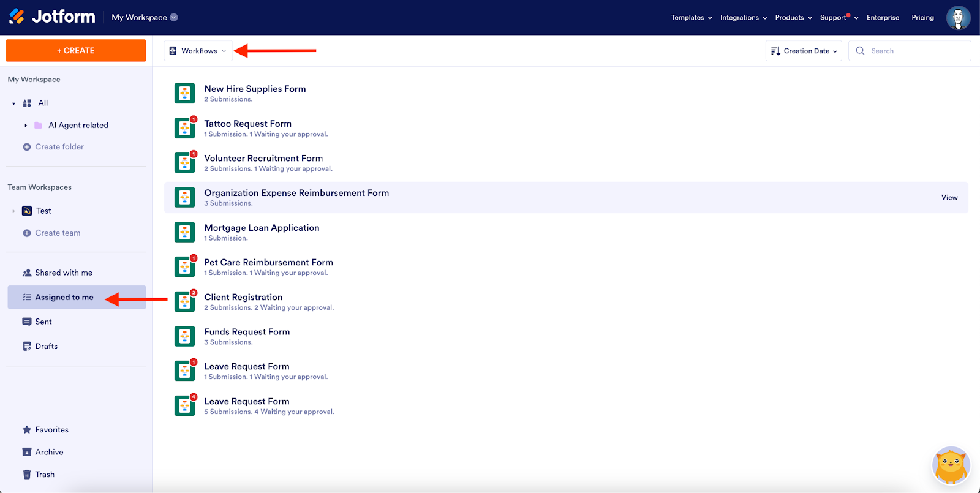Expand the Integrations menu
This screenshot has width=980, height=493.
pos(744,18)
